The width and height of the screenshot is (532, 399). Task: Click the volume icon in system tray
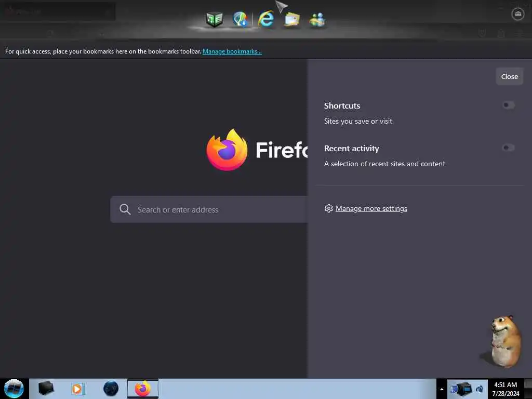[480, 389]
